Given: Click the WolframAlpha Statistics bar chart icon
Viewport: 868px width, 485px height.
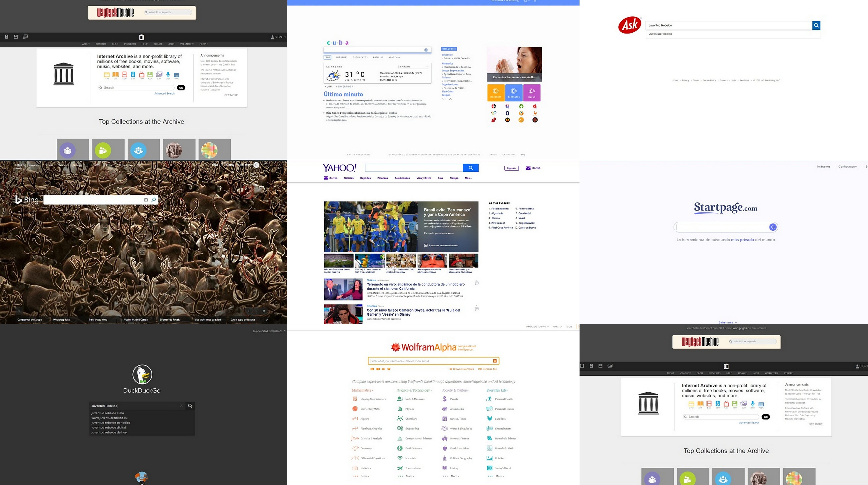Looking at the screenshot, I should coord(355,468).
